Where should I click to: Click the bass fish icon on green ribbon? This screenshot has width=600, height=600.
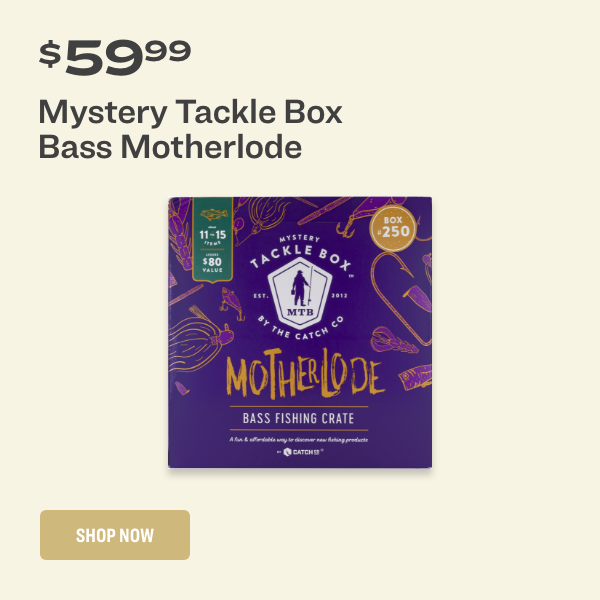click(214, 214)
